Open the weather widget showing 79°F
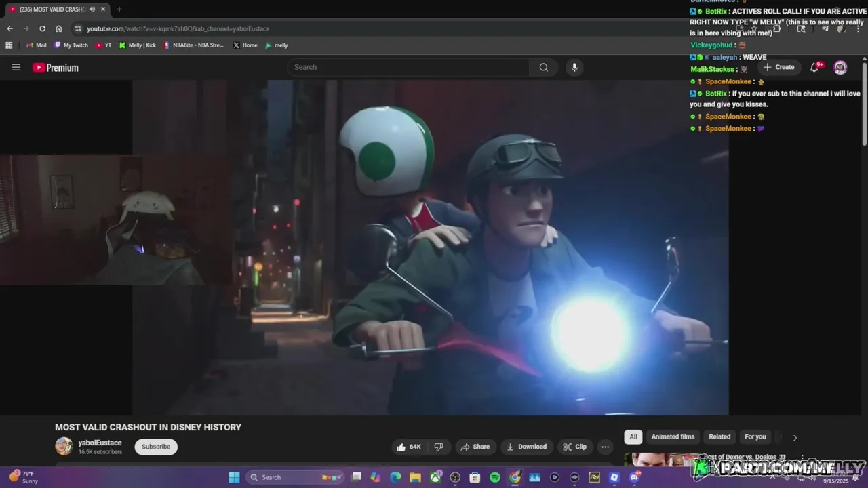 pos(24,477)
